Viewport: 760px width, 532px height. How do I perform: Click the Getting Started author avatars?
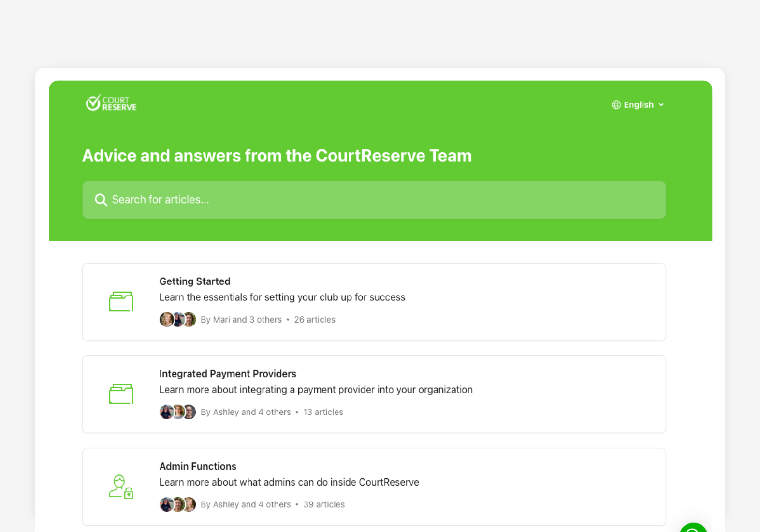177,320
